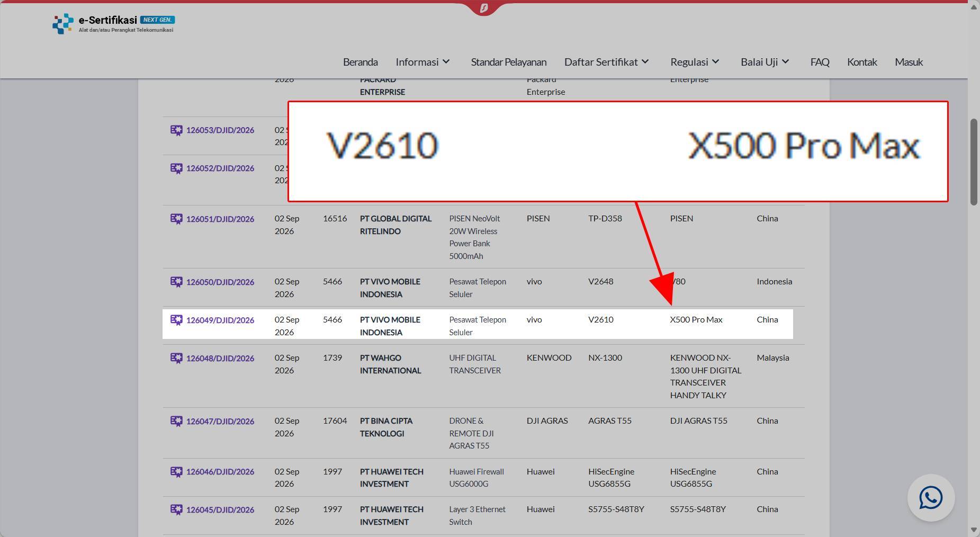Select the 1739 number cell

[332, 358]
